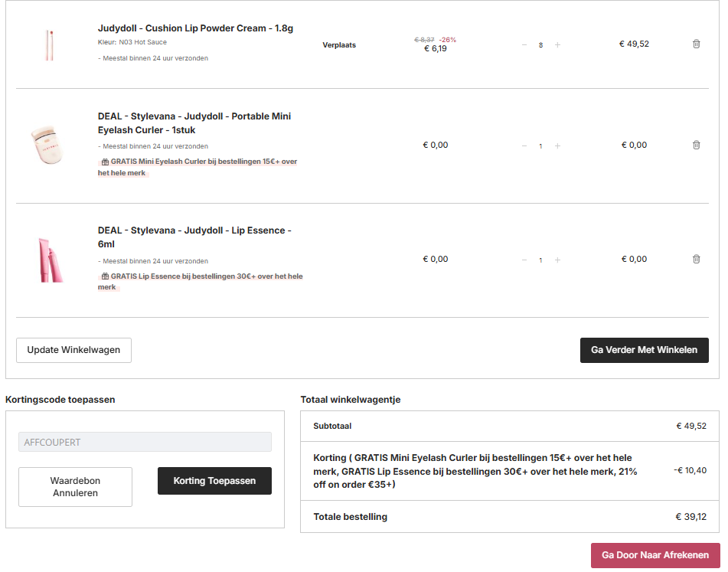The height and width of the screenshot is (572, 728).
Task: Cancel voucher with Waardebon Annuleren
Action: point(75,487)
